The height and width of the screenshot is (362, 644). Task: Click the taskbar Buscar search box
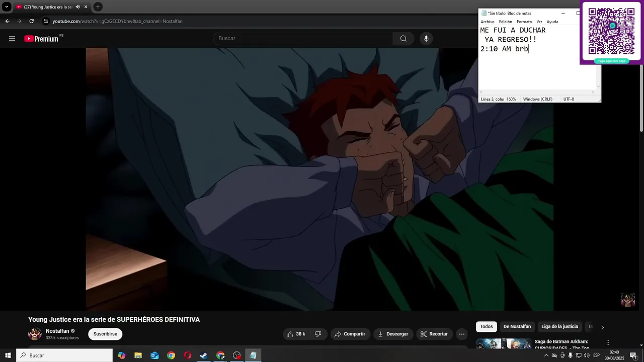click(64, 355)
